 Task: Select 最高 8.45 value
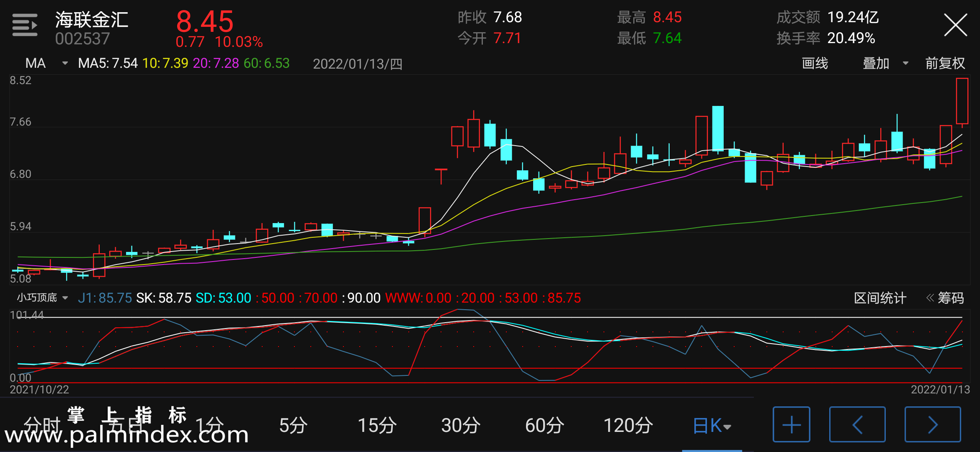[x=649, y=17]
